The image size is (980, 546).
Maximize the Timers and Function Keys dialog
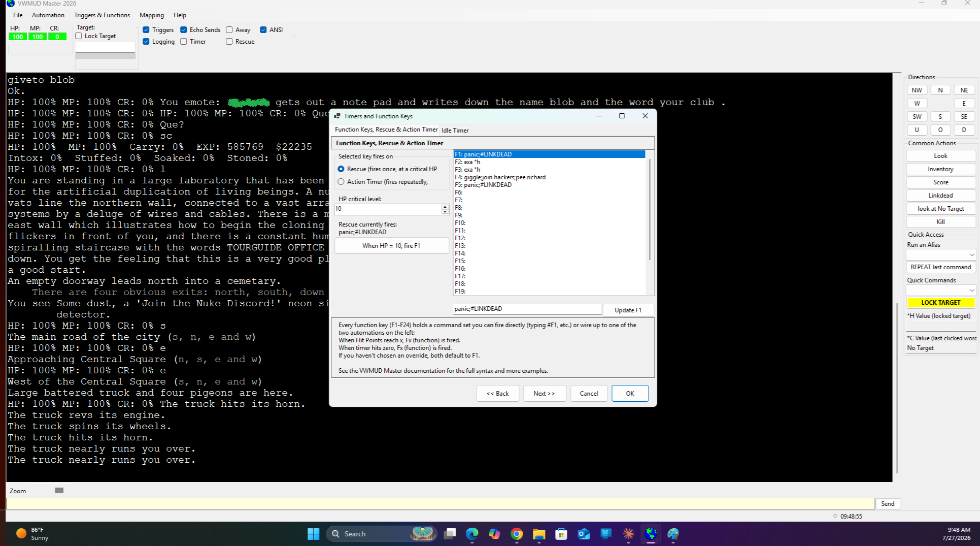pyautogui.click(x=622, y=116)
